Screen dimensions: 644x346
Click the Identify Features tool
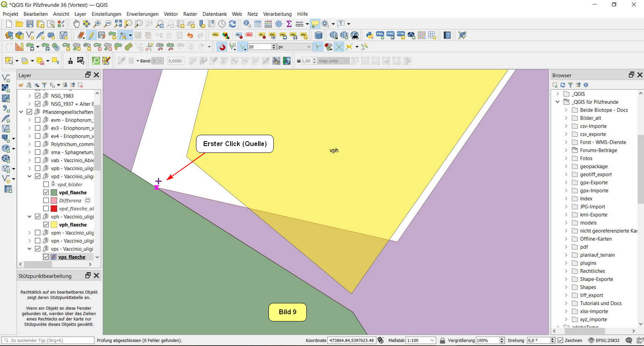(x=247, y=24)
